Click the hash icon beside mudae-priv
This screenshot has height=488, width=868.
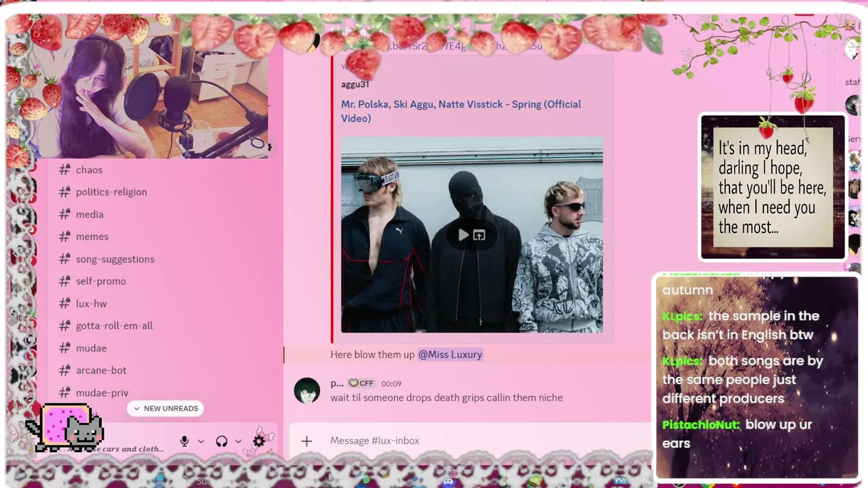tap(64, 392)
